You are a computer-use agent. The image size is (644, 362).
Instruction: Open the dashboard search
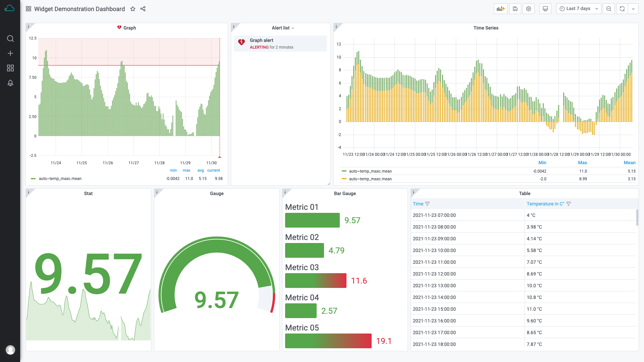coord(10,39)
